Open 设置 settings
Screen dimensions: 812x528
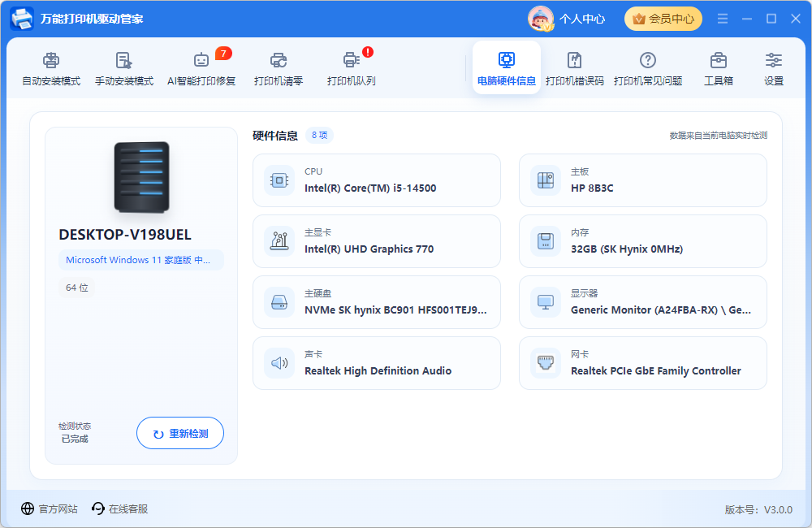tap(774, 68)
